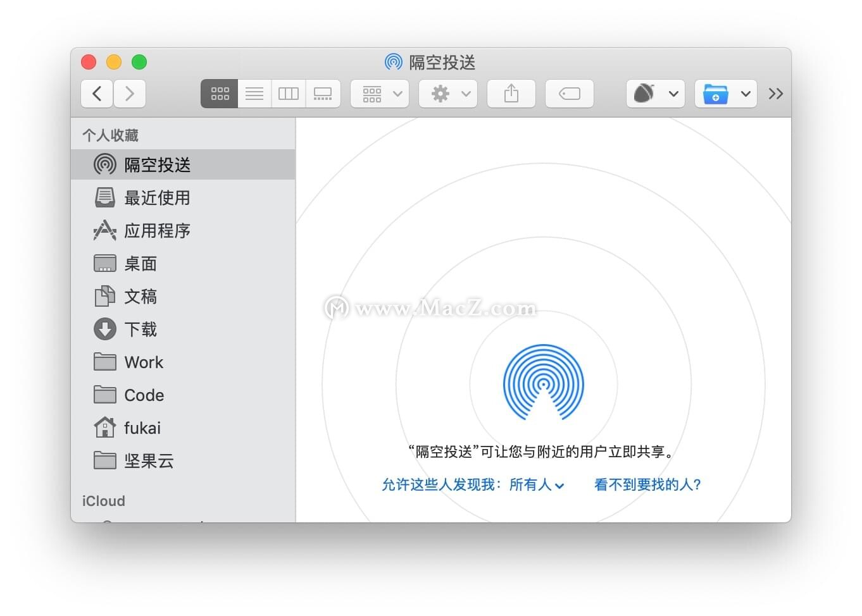This screenshot has width=862, height=616.
Task: Switch to gallery view
Action: click(323, 94)
